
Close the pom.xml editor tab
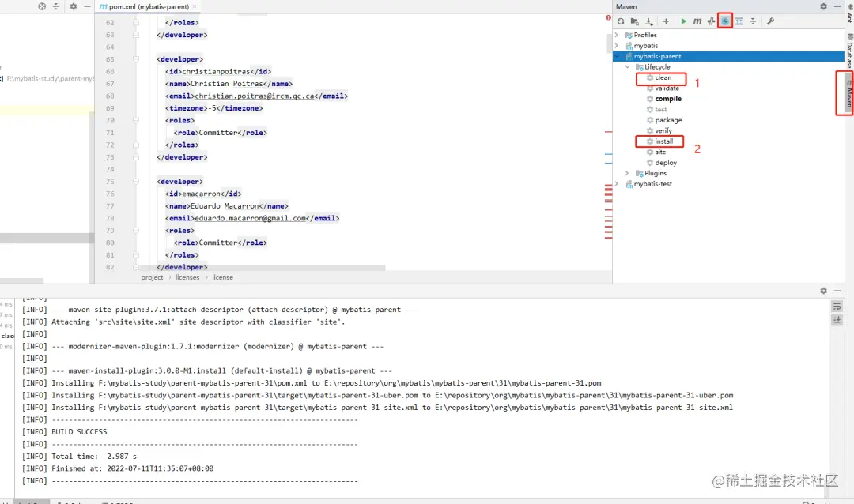[195, 6]
